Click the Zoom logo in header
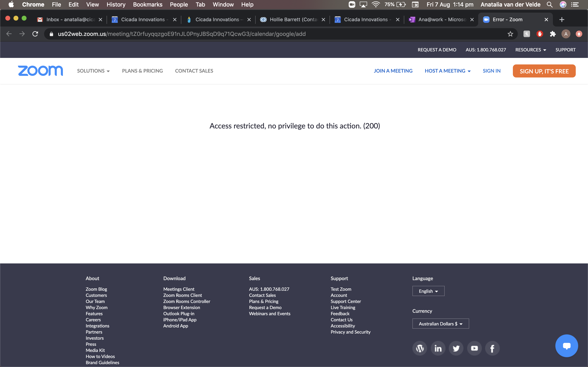Image resolution: width=588 pixels, height=367 pixels. [x=40, y=71]
